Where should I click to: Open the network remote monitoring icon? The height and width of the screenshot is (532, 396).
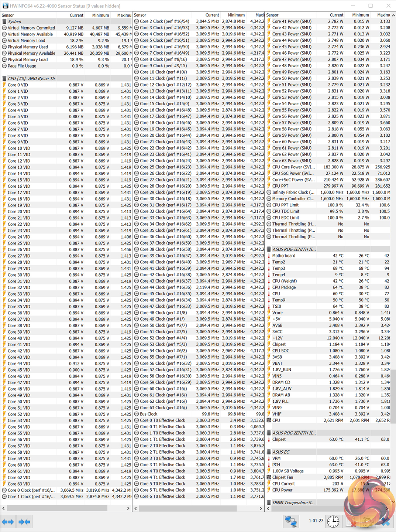coord(291,521)
